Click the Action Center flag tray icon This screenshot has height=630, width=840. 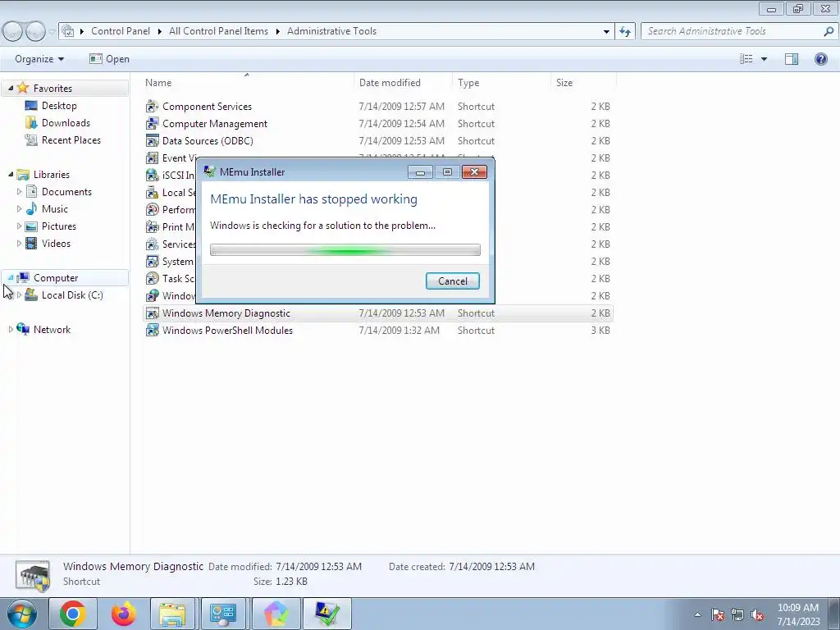click(x=718, y=614)
